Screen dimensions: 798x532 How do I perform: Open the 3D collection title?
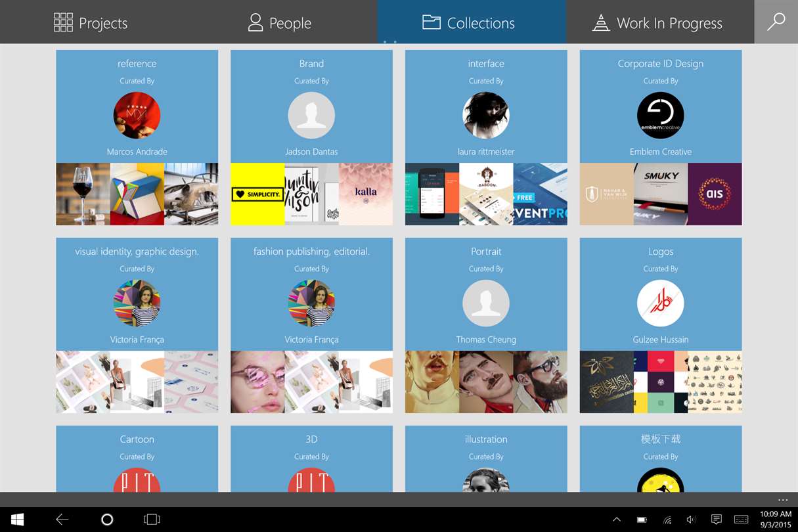(x=311, y=439)
